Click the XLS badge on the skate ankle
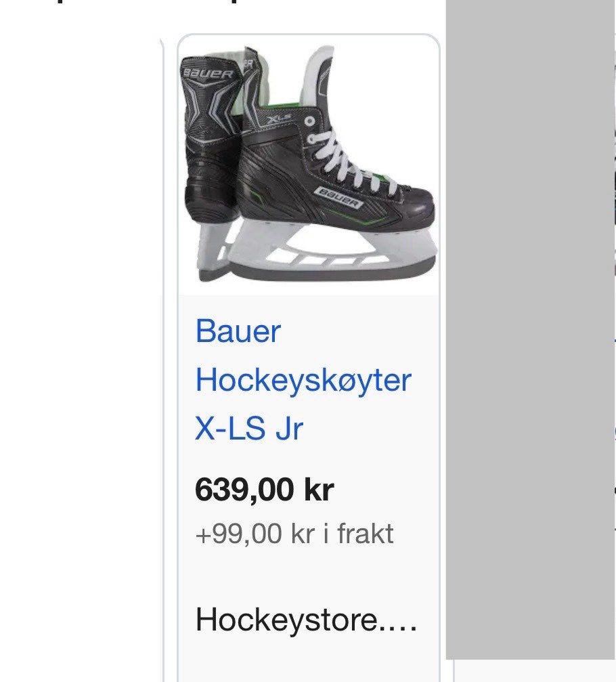Image resolution: width=616 pixels, height=682 pixels. tap(278, 119)
